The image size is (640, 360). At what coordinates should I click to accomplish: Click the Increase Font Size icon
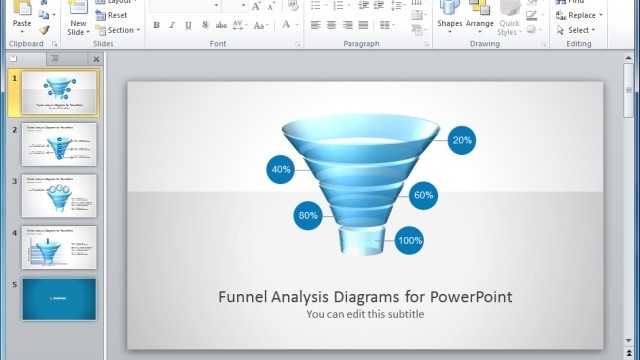point(256,6)
